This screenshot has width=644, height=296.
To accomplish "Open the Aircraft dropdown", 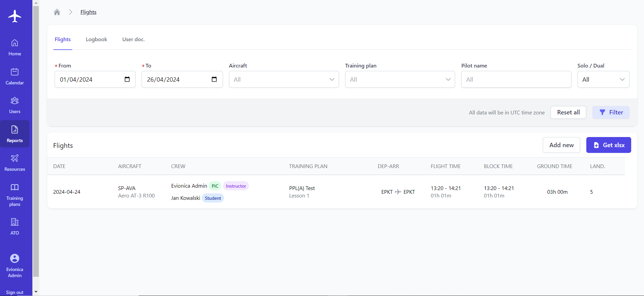I will [x=284, y=79].
